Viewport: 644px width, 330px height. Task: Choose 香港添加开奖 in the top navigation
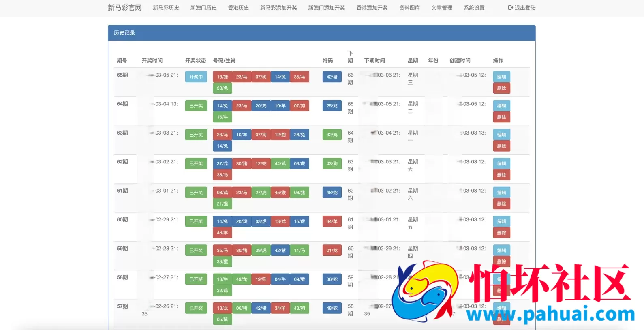pyautogui.click(x=372, y=8)
